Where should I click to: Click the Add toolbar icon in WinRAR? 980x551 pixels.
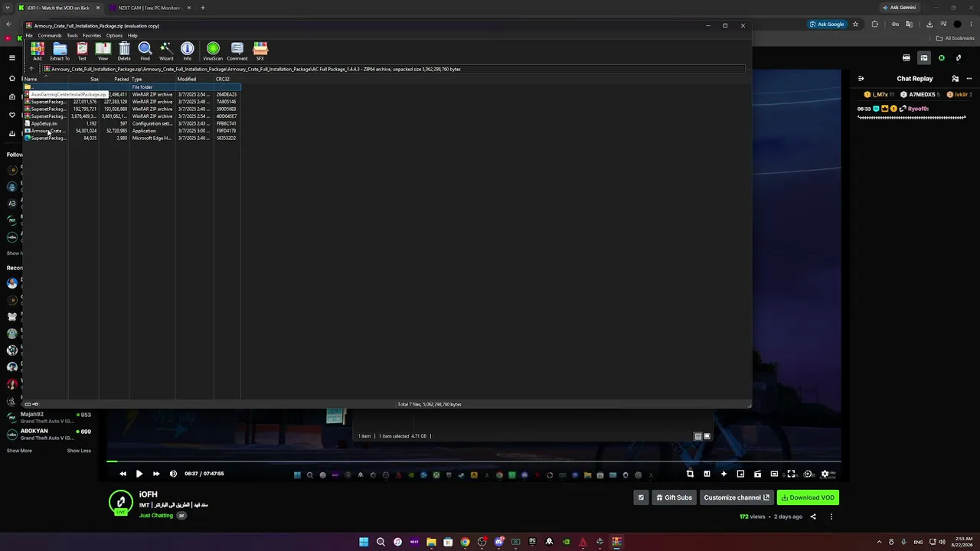tap(37, 51)
